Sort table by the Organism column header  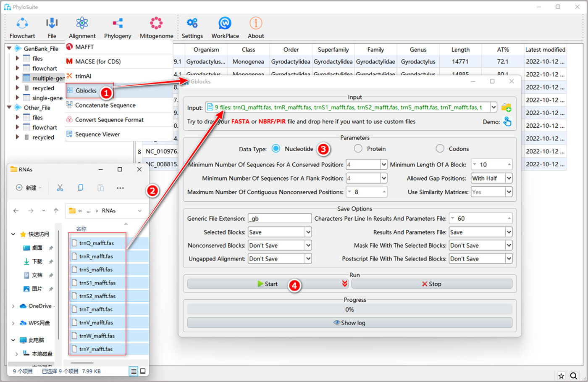tap(206, 50)
